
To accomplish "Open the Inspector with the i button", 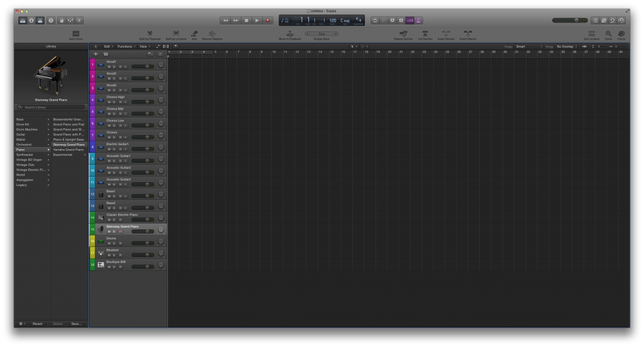I will pyautogui.click(x=31, y=21).
